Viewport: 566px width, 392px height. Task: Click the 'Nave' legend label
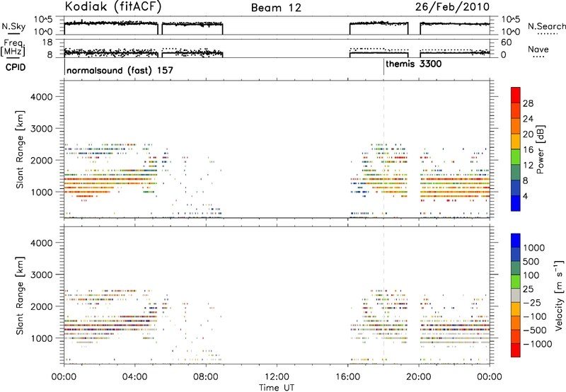[538, 49]
